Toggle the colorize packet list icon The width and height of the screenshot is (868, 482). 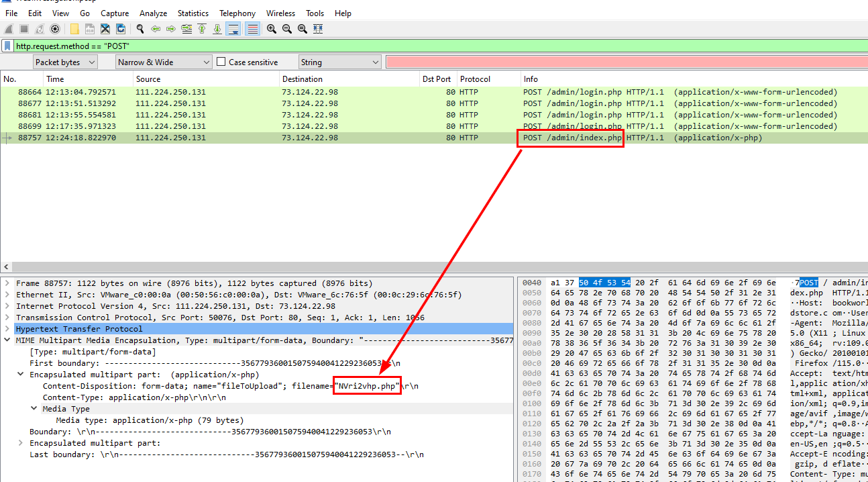(252, 29)
